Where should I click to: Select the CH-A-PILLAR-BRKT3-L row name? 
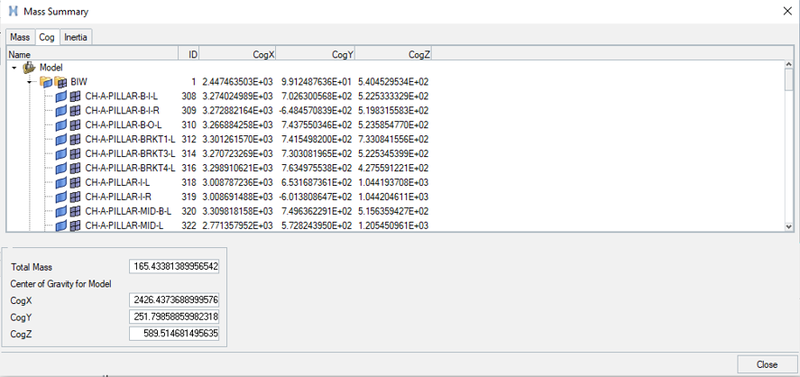coord(130,153)
